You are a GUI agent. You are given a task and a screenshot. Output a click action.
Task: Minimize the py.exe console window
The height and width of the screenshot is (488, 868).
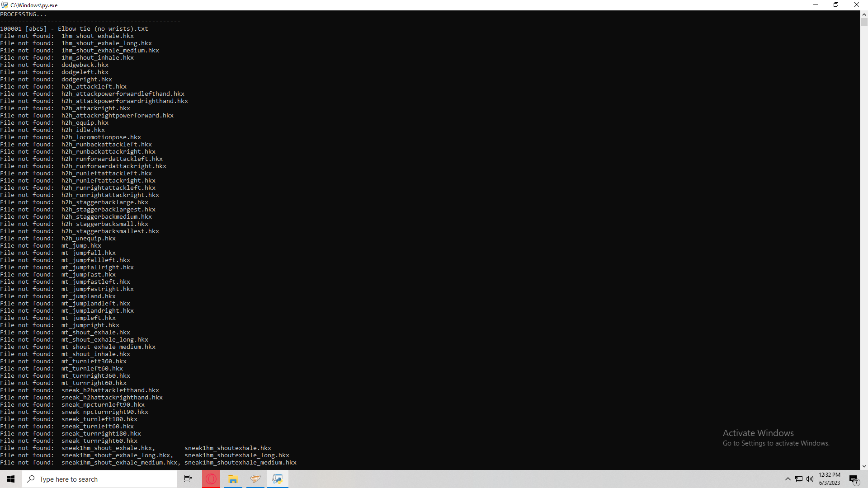point(816,5)
